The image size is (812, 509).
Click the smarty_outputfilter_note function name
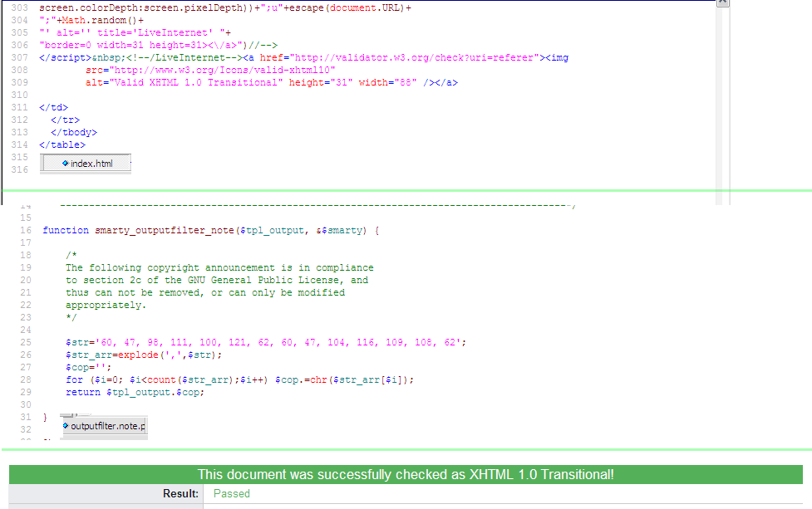click(165, 230)
